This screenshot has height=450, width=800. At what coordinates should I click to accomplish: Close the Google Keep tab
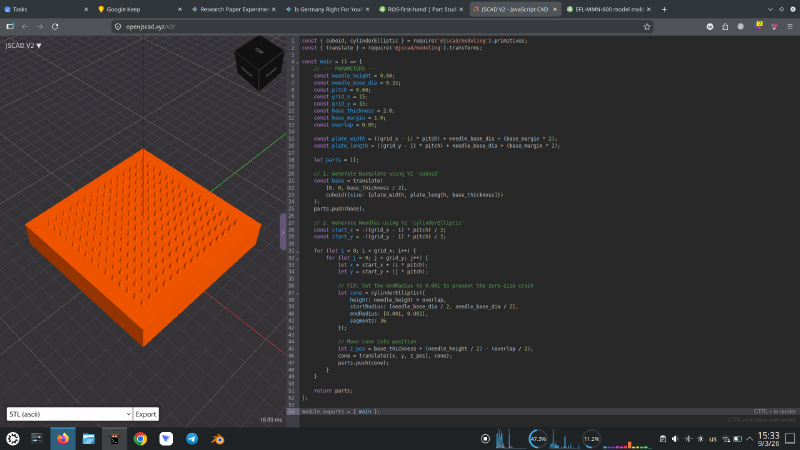(180, 9)
